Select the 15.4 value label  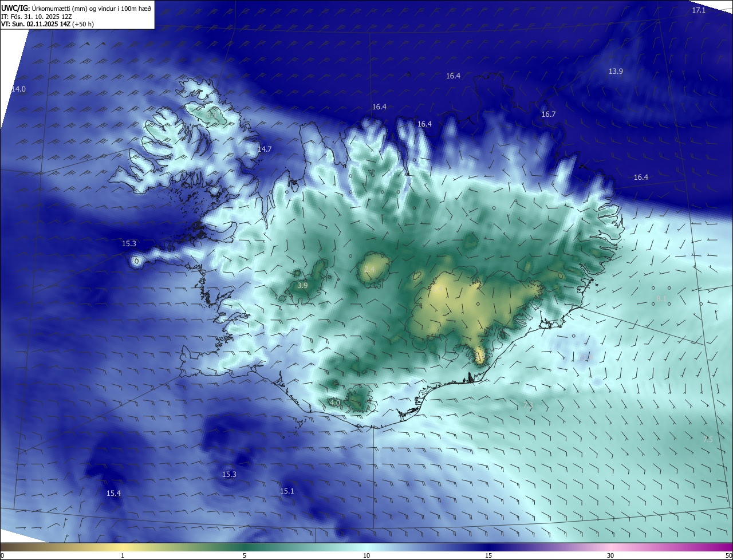[113, 493]
